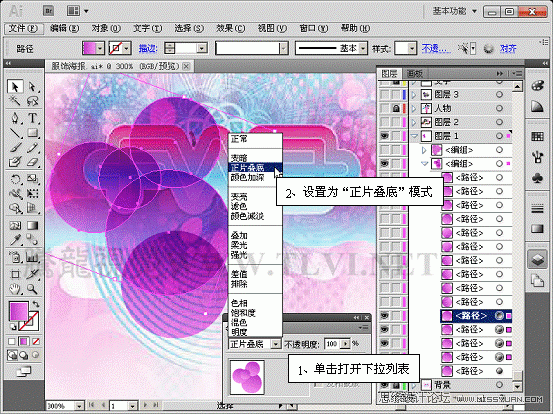Open the Swatches panel grid icon
Screen dimensions: 553x414
pos(537,136)
